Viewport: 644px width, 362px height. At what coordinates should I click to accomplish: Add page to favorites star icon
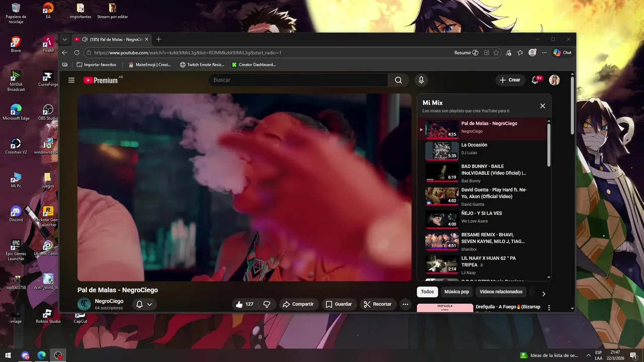[496, 53]
